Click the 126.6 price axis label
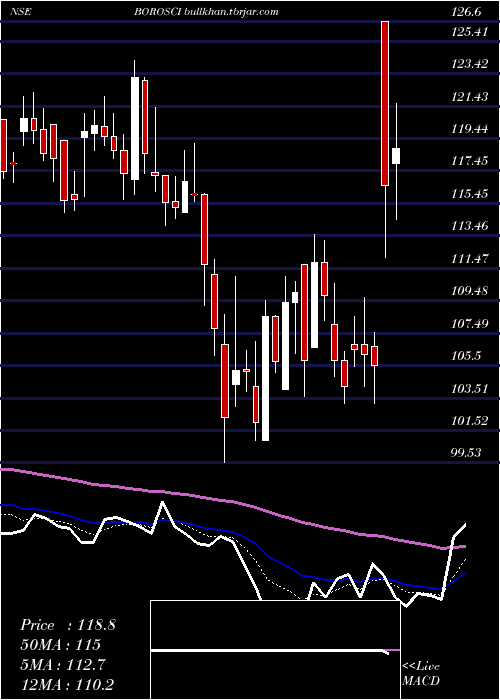Viewport: 500px width, 700px height. click(x=467, y=12)
